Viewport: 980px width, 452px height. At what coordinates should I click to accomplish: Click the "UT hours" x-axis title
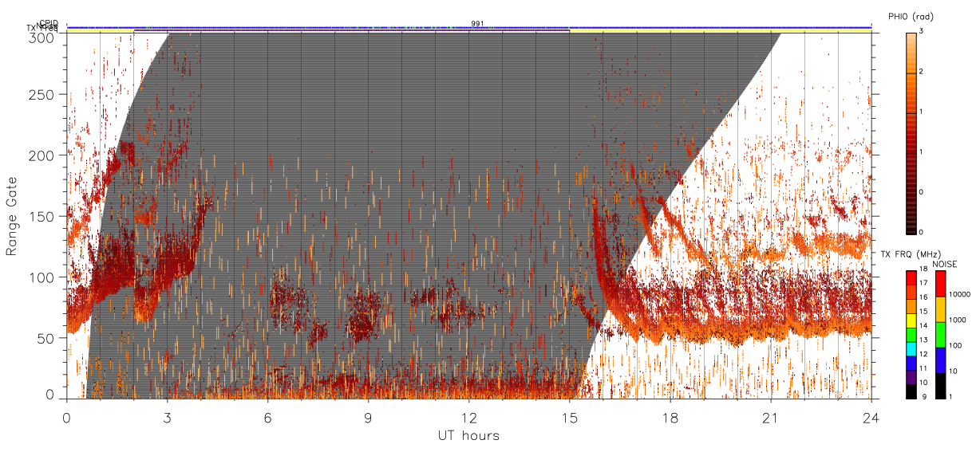click(468, 435)
